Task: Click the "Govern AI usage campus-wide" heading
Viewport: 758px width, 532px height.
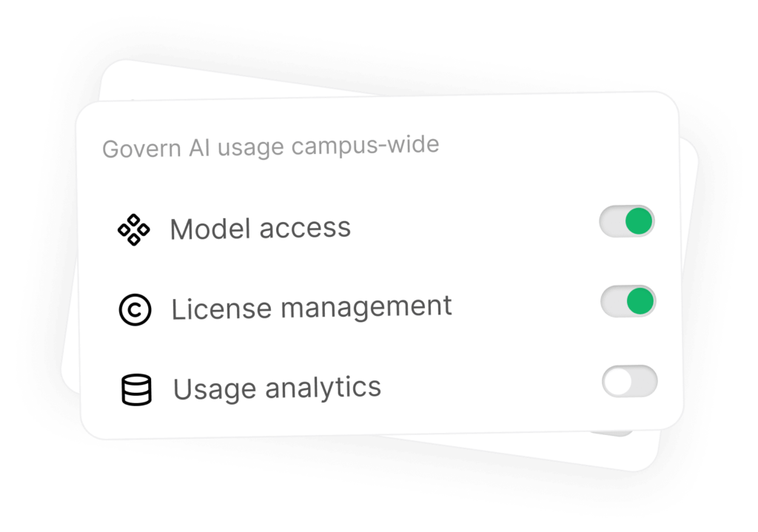Action: [x=270, y=147]
